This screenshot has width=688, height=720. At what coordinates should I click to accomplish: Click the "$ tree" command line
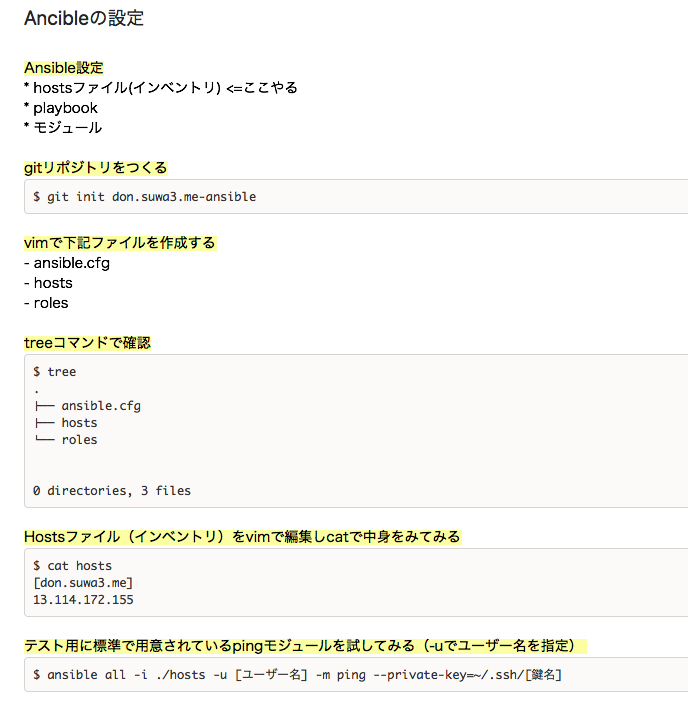(x=55, y=372)
